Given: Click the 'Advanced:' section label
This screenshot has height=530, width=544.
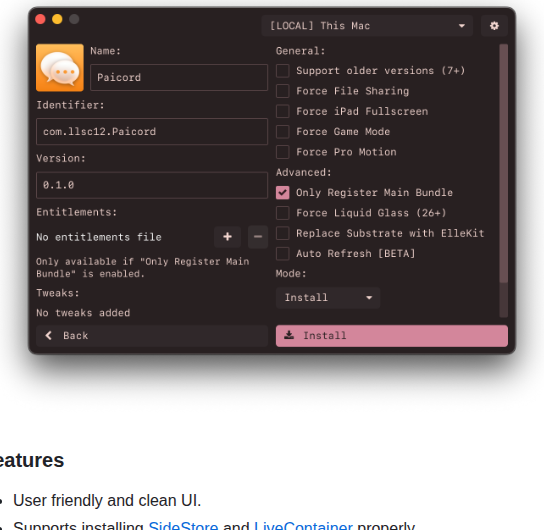Looking at the screenshot, I should point(304,172).
